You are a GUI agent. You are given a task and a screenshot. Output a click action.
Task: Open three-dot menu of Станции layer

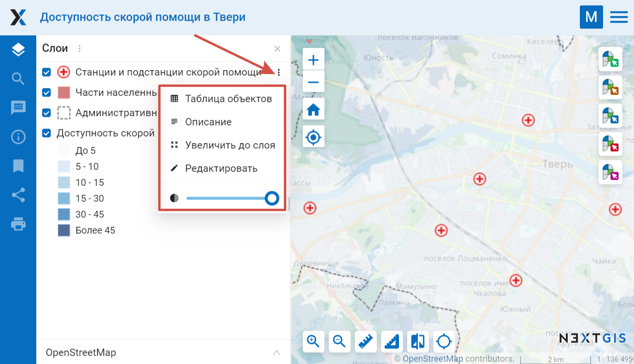click(x=279, y=73)
